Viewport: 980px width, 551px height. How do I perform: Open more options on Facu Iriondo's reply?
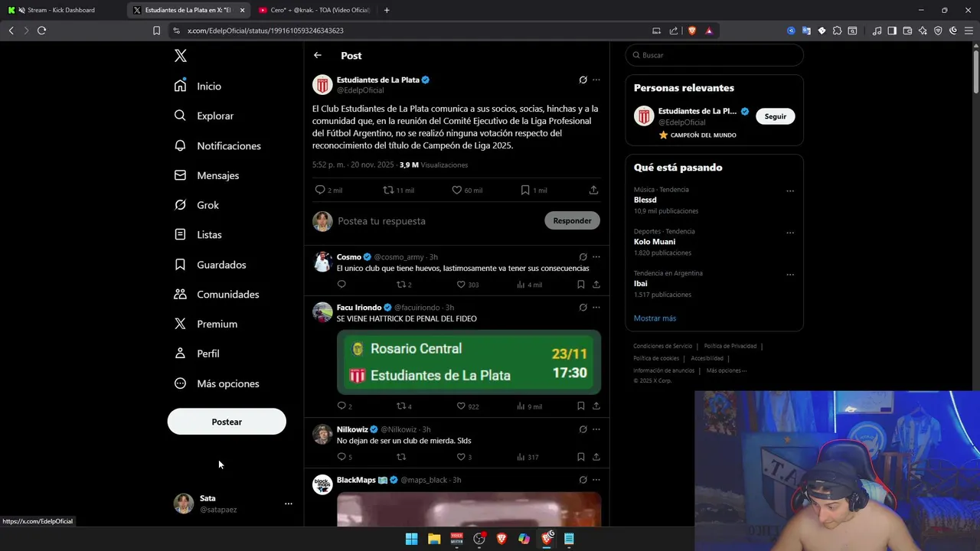point(596,308)
